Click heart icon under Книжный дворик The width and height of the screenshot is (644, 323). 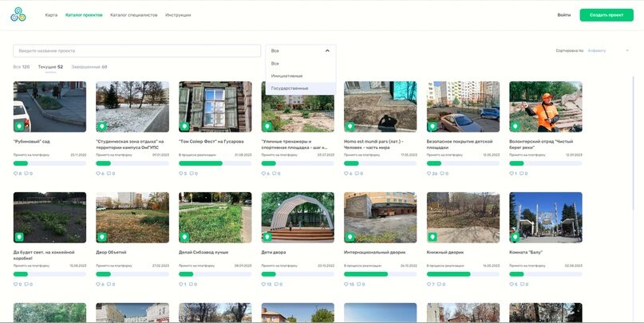click(429, 284)
